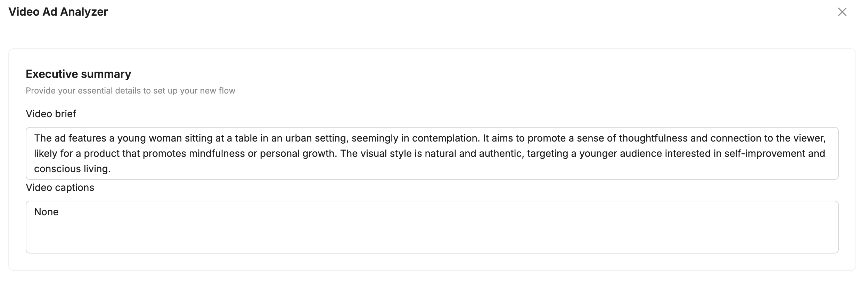Click the word "mindfulness" in Video brief

[217, 153]
